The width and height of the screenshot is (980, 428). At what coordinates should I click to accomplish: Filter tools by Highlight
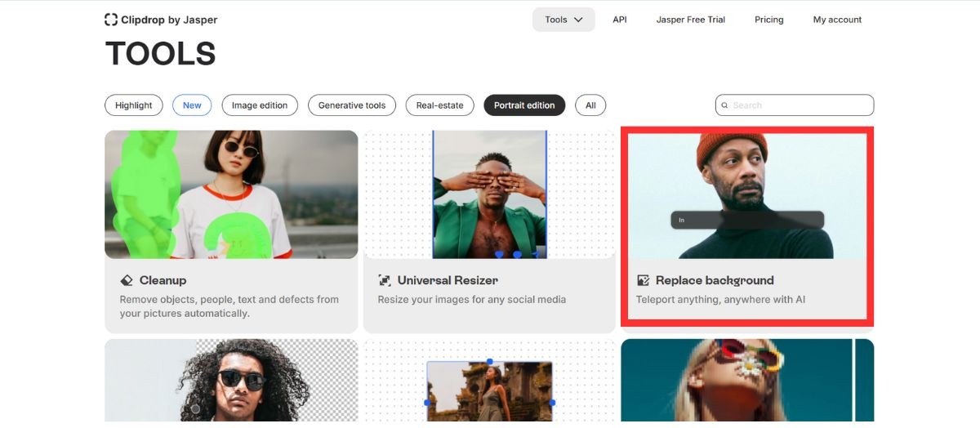coord(133,105)
